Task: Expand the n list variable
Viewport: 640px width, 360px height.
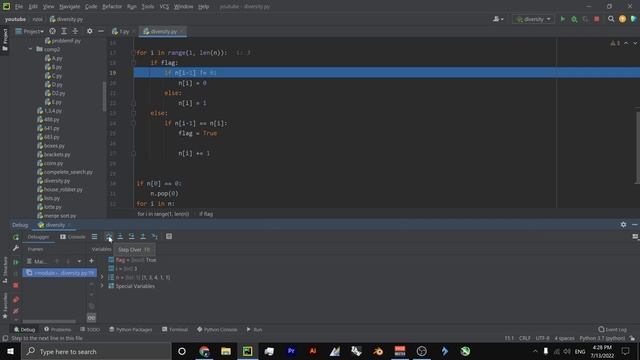Action: click(x=102, y=277)
